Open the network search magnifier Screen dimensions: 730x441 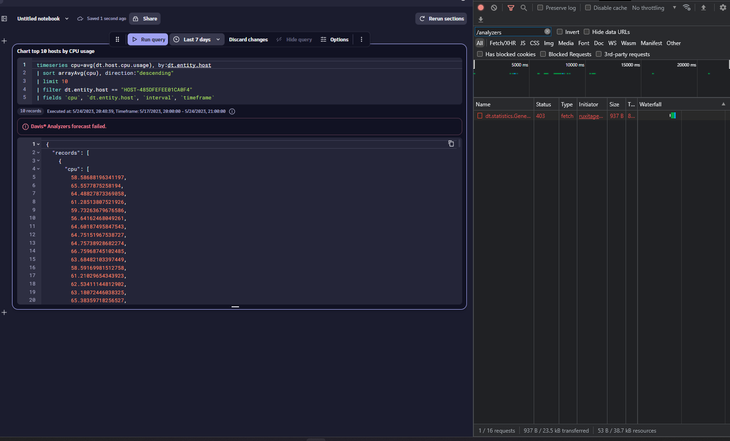coord(524,8)
